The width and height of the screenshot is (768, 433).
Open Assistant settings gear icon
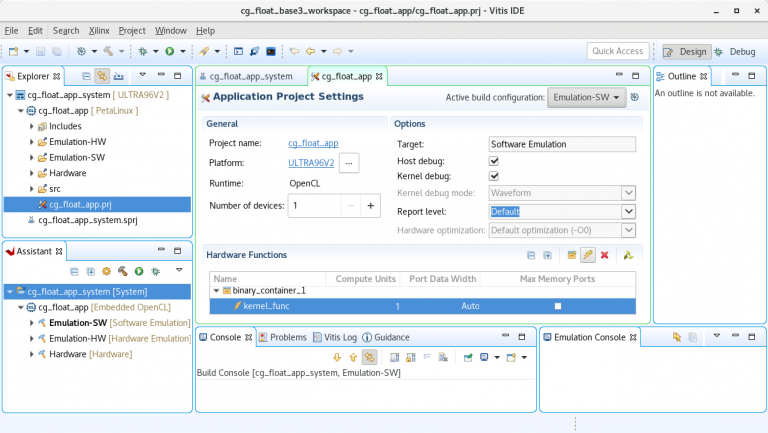point(106,271)
